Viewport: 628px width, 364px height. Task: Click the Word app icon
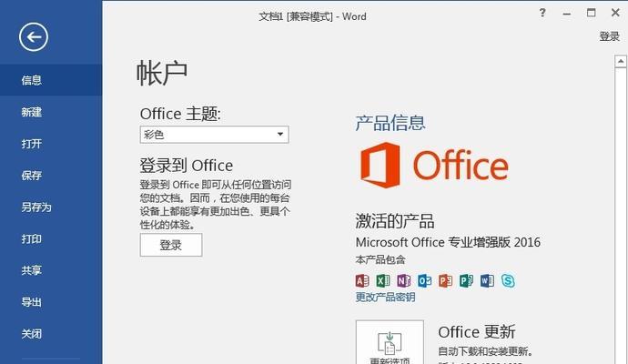[x=487, y=280]
